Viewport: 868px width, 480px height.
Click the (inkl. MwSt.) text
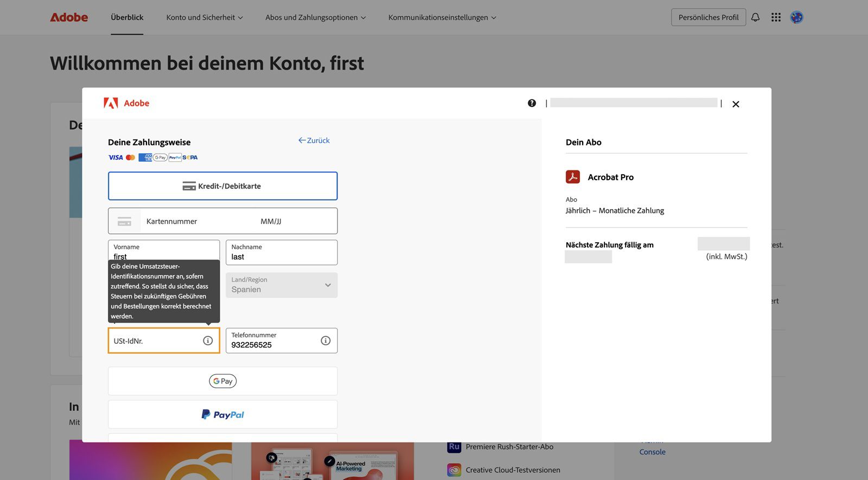[726, 256]
